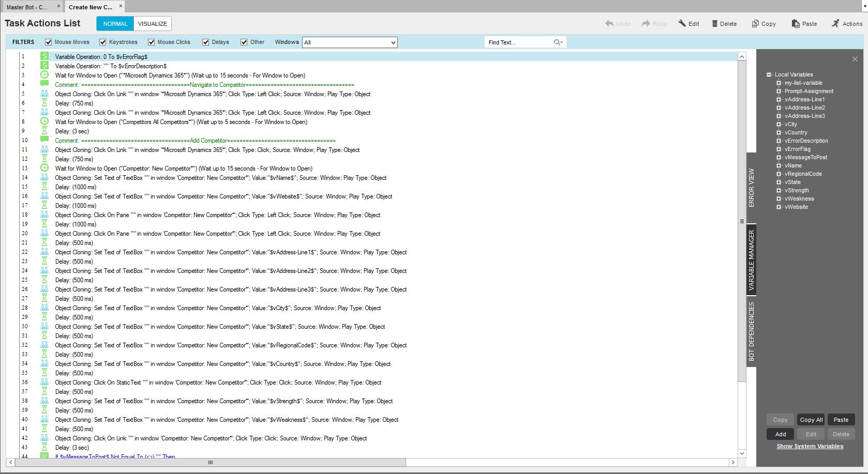This screenshot has width=868, height=474.
Task: Open the Actions running-man icon
Action: (835, 24)
